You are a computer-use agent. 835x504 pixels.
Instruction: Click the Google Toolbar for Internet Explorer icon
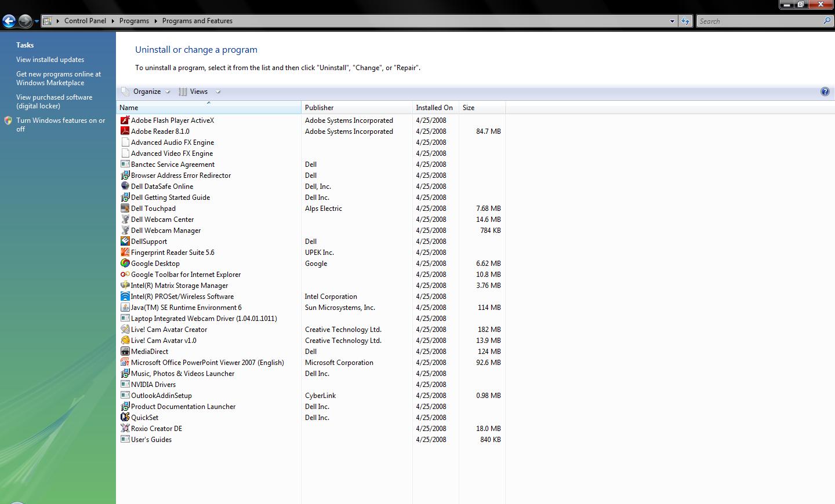125,274
